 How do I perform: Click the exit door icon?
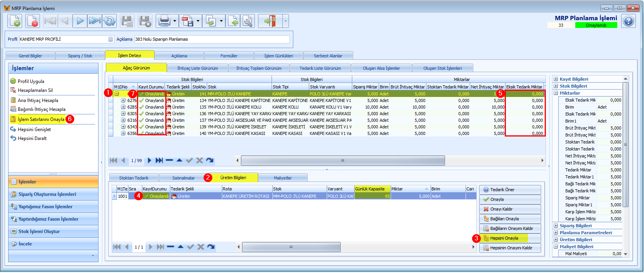(270, 21)
